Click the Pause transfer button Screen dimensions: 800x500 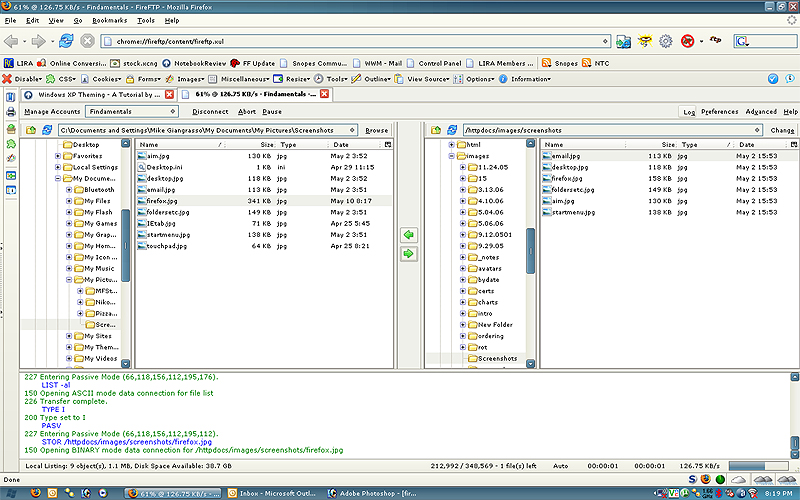point(272,111)
